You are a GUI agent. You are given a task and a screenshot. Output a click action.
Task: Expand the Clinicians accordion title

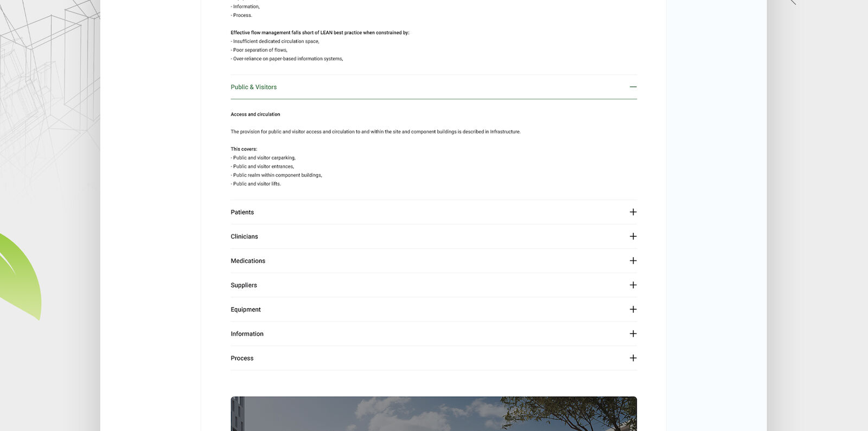point(244,237)
